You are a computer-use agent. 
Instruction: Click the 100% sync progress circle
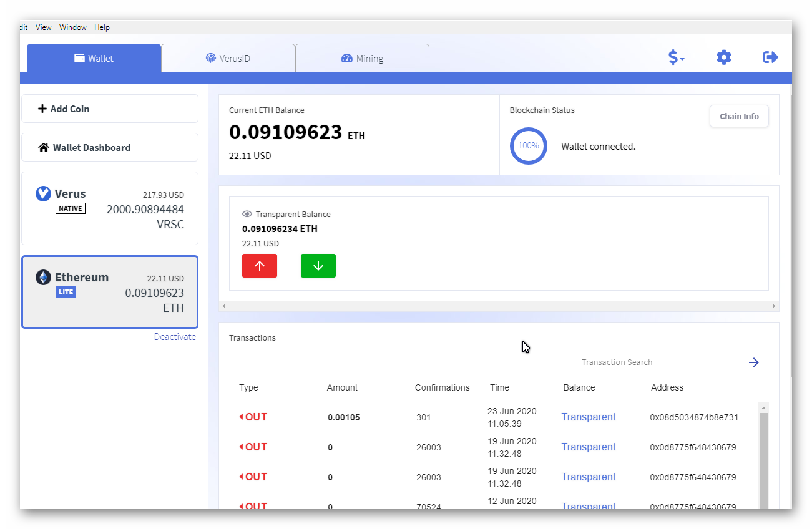(529, 146)
